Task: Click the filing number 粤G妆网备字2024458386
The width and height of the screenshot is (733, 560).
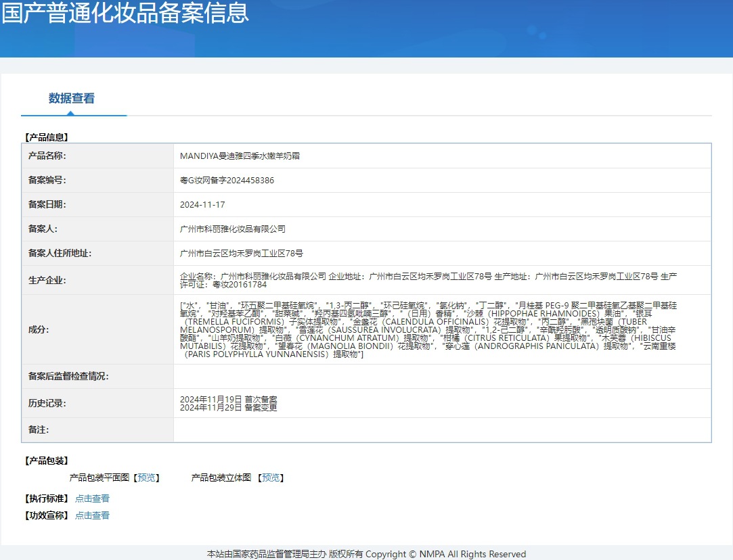Action: click(x=227, y=181)
